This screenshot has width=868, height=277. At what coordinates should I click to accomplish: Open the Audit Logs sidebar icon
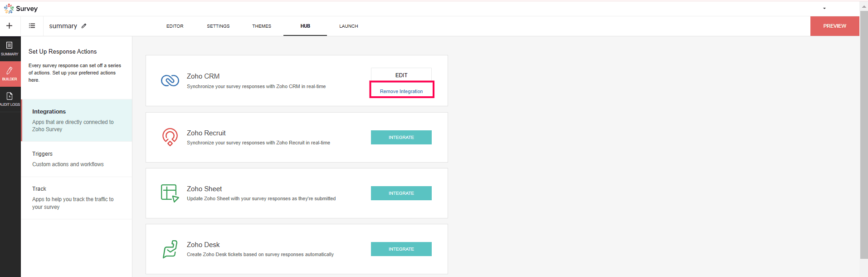pos(10,99)
